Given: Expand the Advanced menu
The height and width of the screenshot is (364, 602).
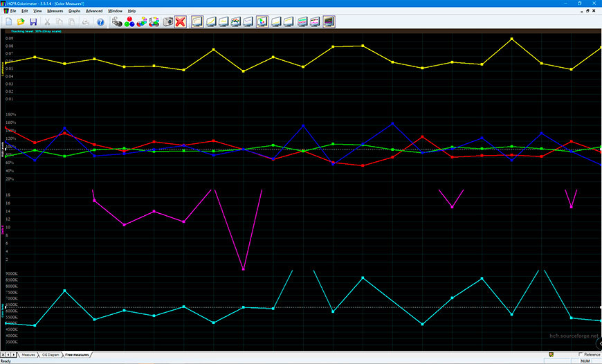Looking at the screenshot, I should (x=94, y=11).
